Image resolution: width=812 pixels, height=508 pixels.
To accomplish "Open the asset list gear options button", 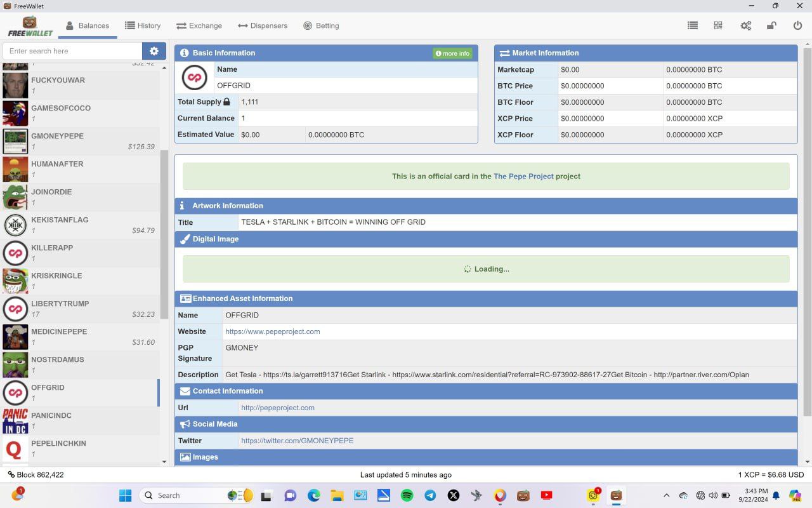I will 154,51.
